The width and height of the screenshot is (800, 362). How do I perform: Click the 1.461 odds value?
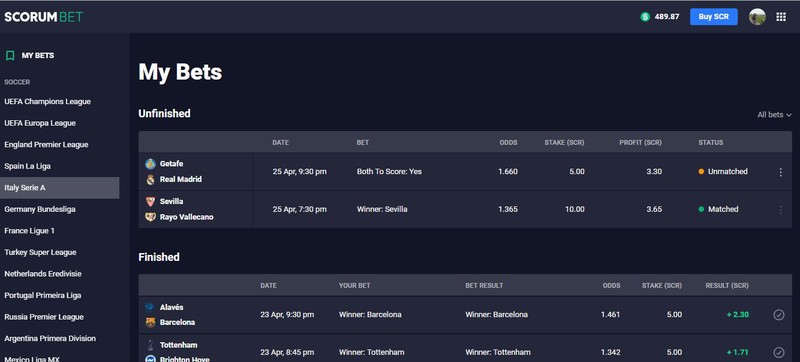610,315
